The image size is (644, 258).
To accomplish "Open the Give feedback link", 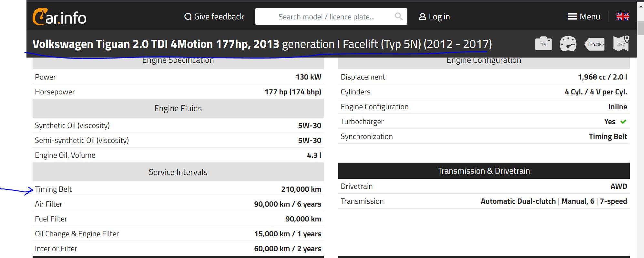I will pyautogui.click(x=214, y=17).
